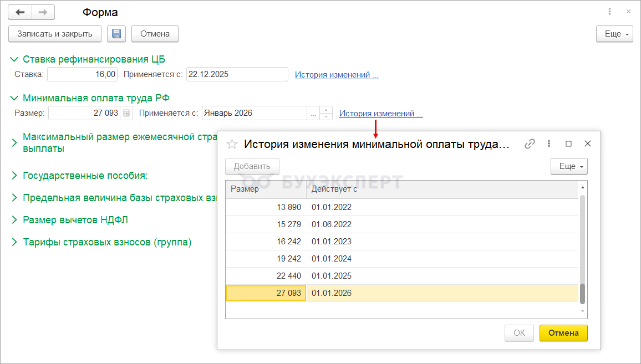
Task: Select the date cell 01.01.2023
Action: click(x=442, y=242)
